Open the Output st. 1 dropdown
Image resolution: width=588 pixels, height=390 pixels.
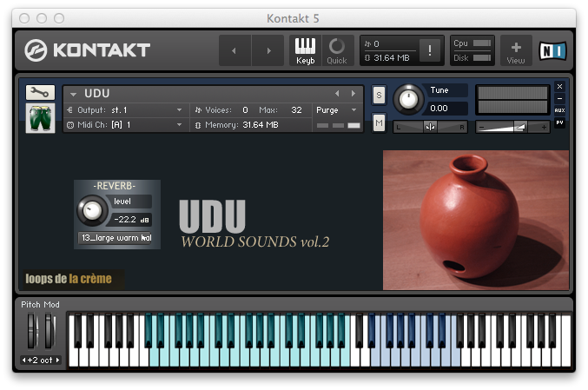pyautogui.click(x=127, y=110)
